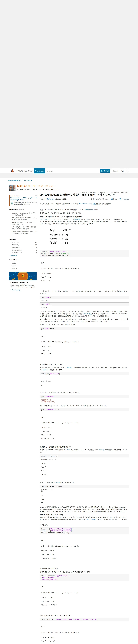Select the Learning tab
This screenshot has width=138, height=644.
(50, 171)
